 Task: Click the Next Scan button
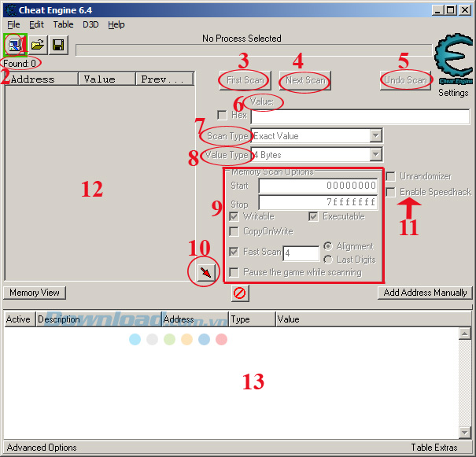point(305,80)
